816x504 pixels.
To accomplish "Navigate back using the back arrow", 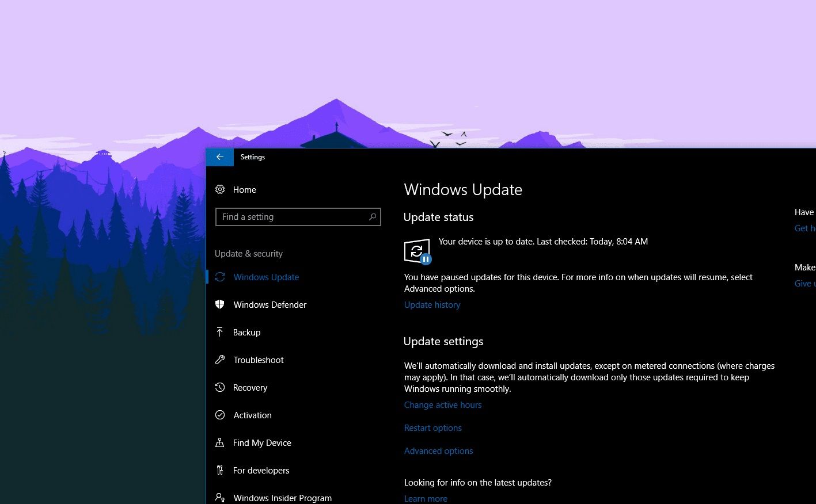I will (x=219, y=156).
